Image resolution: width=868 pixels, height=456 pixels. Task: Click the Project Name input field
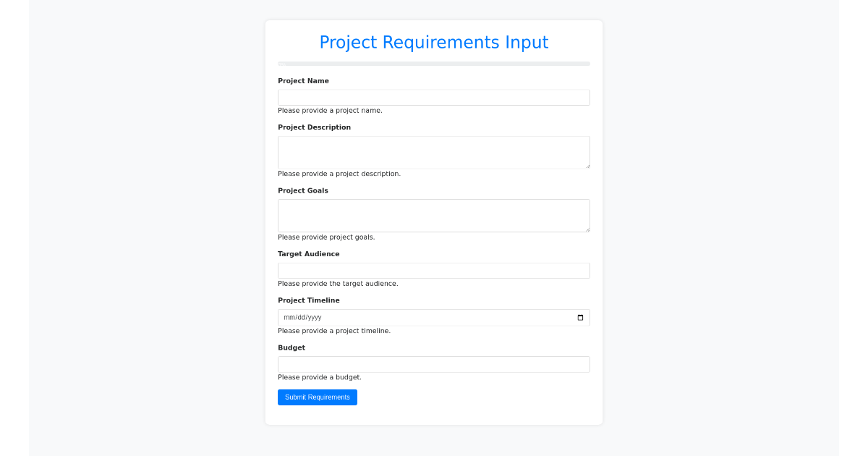[434, 97]
